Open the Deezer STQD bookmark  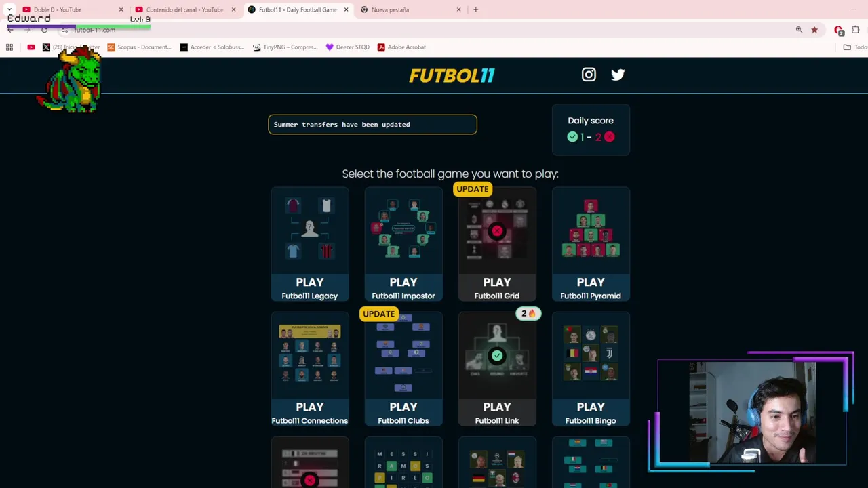(348, 47)
